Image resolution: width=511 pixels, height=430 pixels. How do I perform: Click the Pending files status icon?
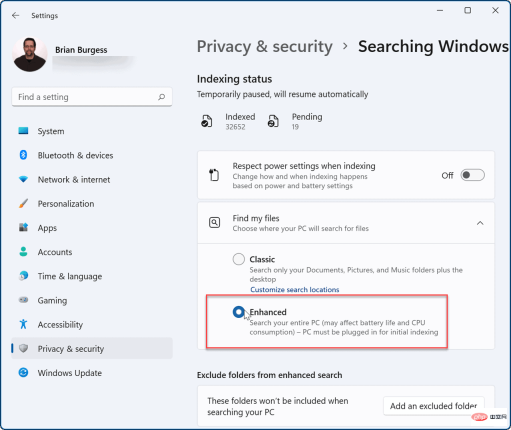[273, 121]
